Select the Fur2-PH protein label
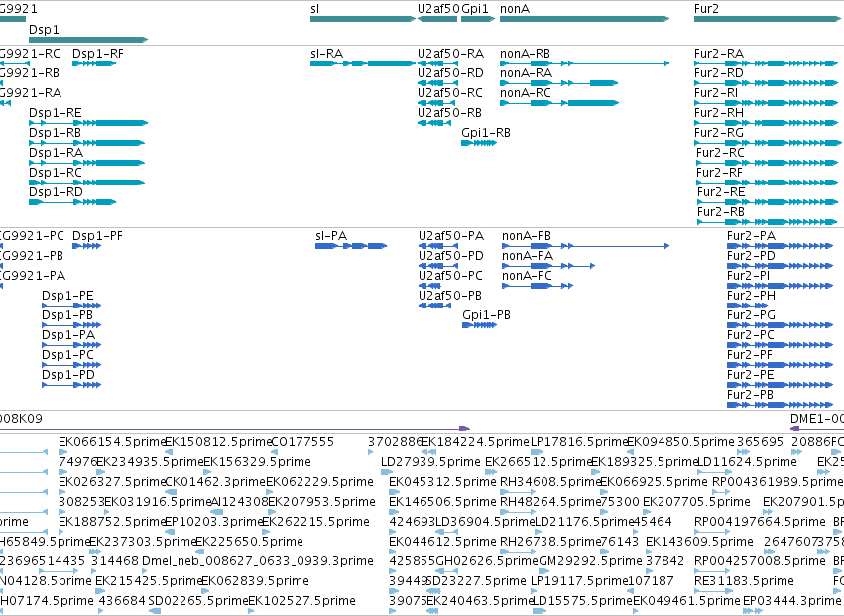Image resolution: width=844 pixels, height=616 pixels. pos(751,295)
